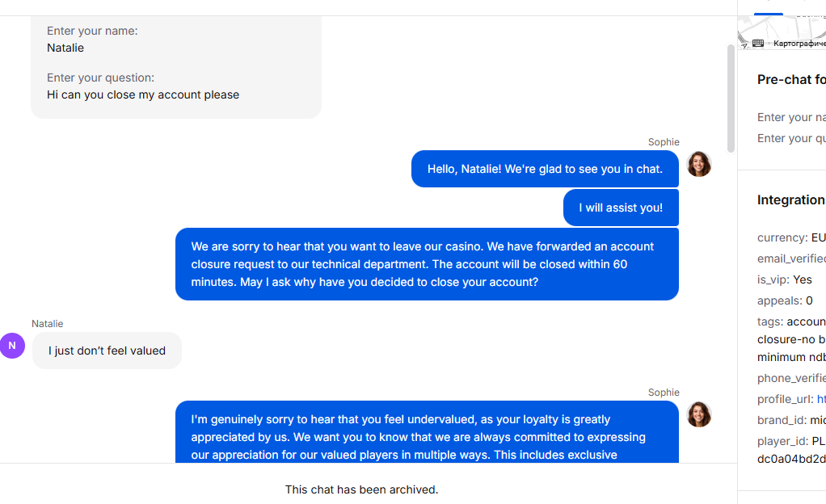826x504 pixels.
Task: Click the map arrow logo in corner
Action: [x=744, y=44]
